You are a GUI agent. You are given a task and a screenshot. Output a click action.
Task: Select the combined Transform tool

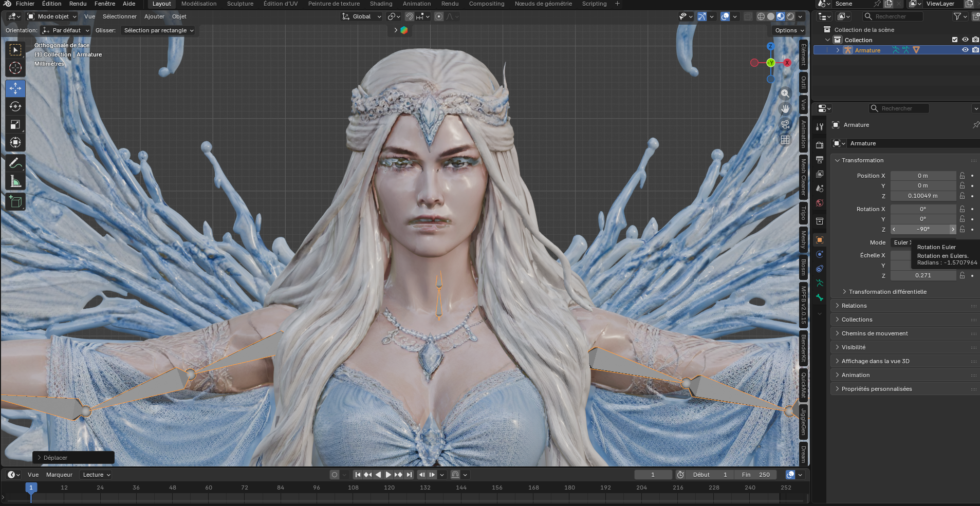point(15,142)
